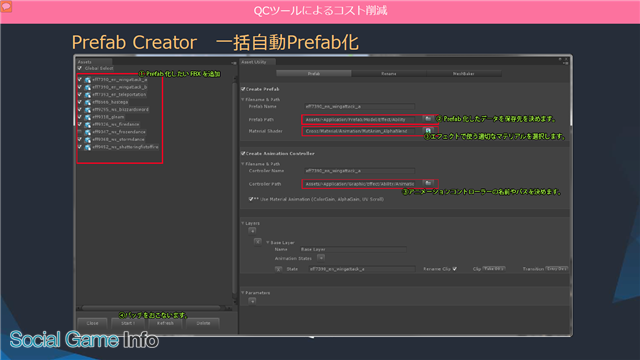The height and width of the screenshot is (360, 640).
Task: Uncheck the Create Prefab checkbox
Action: (x=243, y=89)
